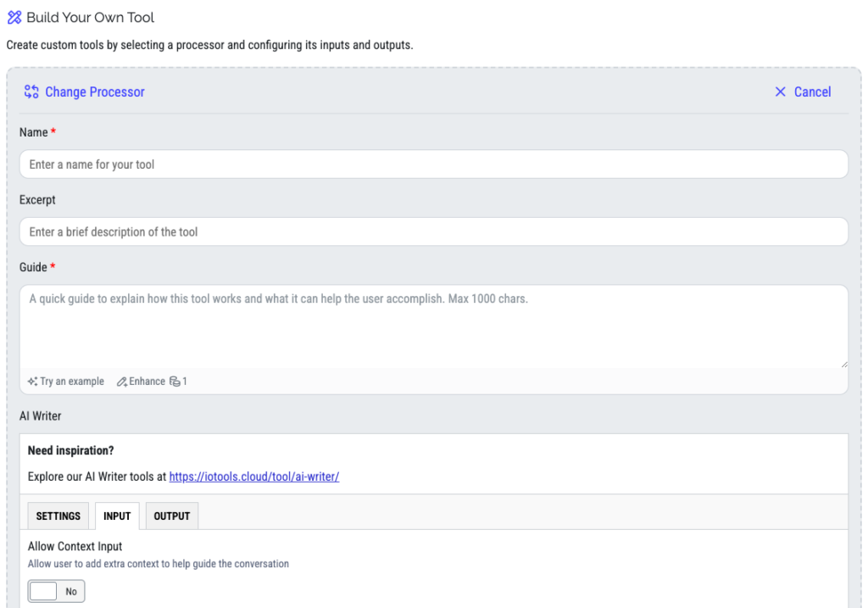Click the coins credit icon
868x608 pixels.
point(175,382)
